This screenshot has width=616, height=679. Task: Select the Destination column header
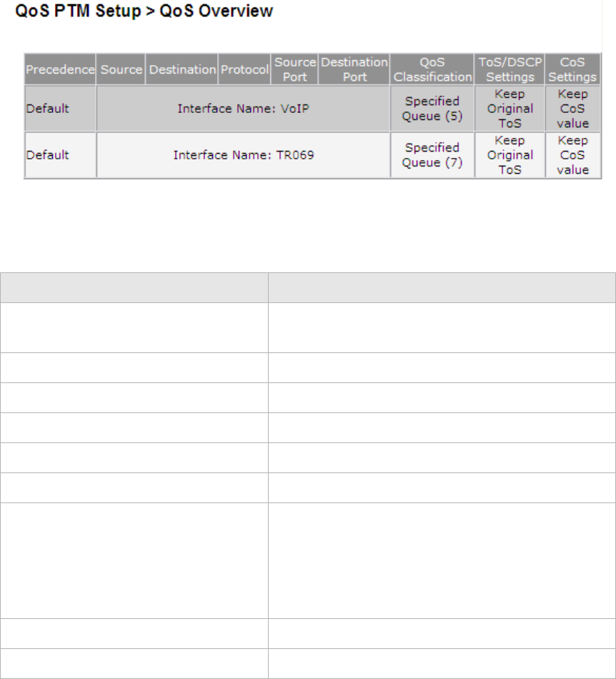pyautogui.click(x=182, y=69)
